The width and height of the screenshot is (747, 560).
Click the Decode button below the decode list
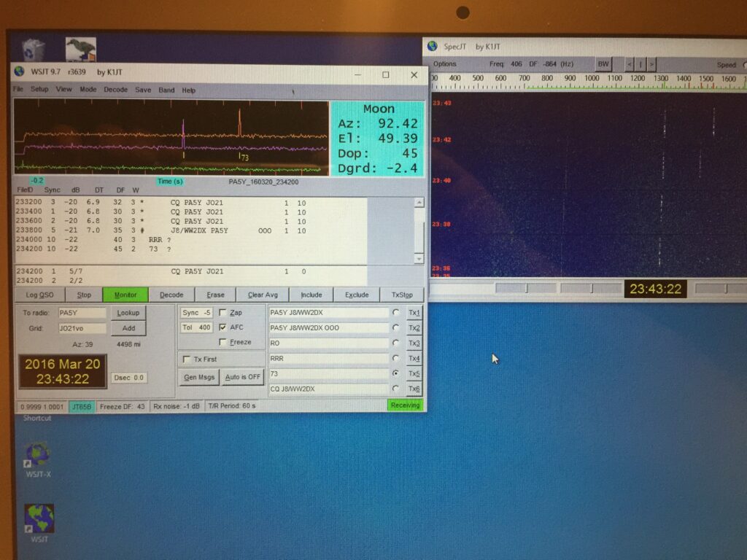(171, 295)
